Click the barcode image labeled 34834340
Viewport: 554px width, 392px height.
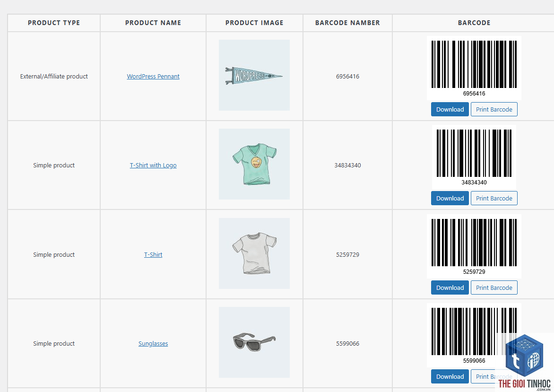(x=474, y=157)
